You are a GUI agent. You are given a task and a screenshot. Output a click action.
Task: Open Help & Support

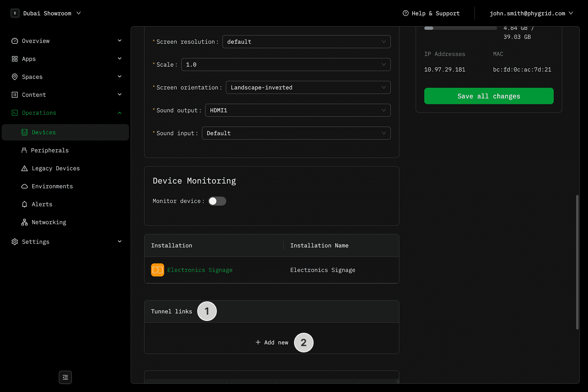click(431, 13)
